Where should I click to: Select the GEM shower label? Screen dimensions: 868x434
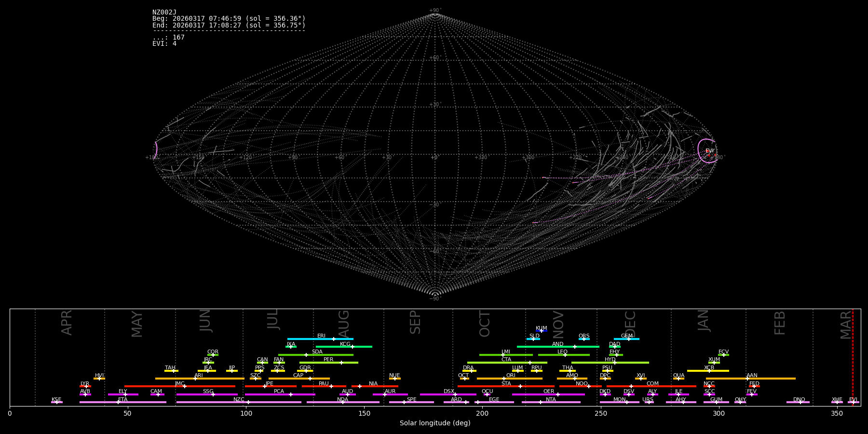(627, 336)
